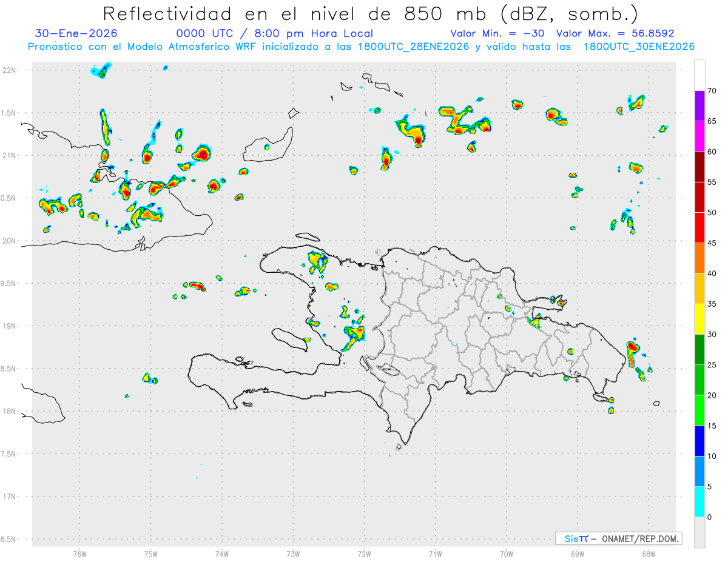Select the dark green 25–30 dBZ colorbar segment
728x562 pixels.
[x=699, y=349]
